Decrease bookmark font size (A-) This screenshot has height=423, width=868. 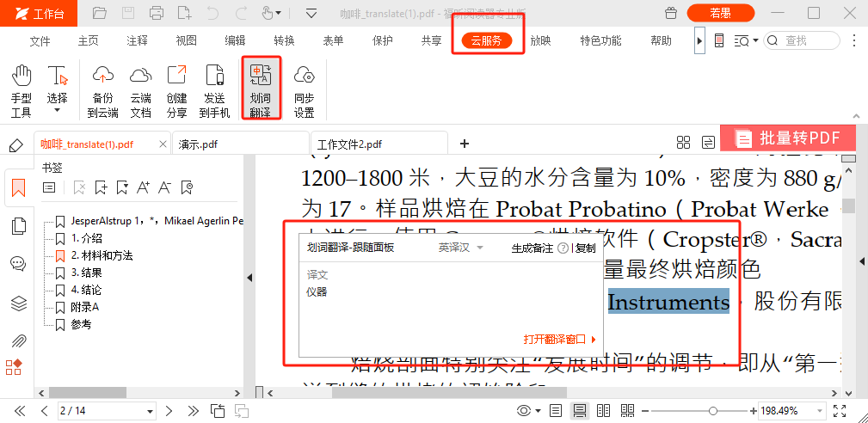click(164, 188)
